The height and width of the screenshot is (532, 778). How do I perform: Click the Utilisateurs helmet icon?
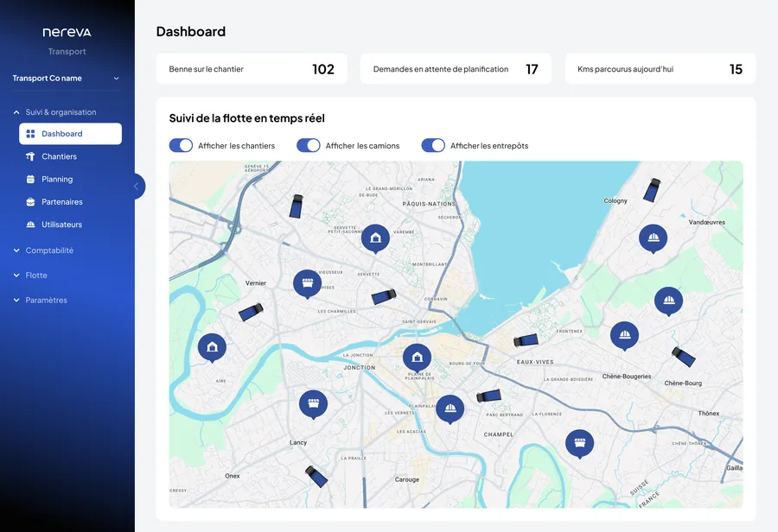pyautogui.click(x=30, y=225)
